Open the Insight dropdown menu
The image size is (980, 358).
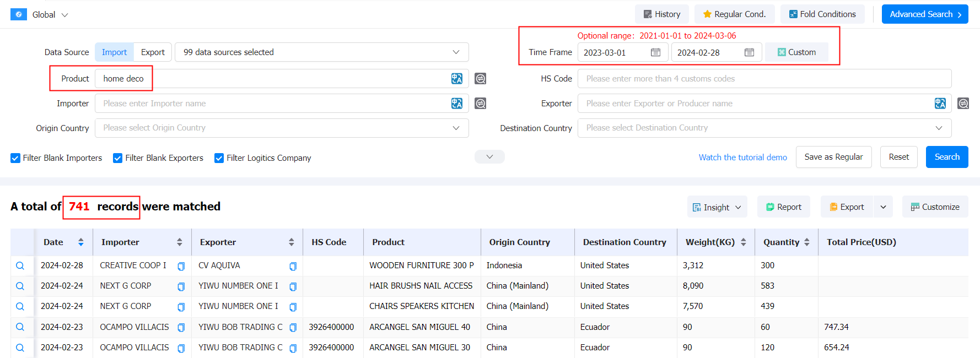pos(717,207)
